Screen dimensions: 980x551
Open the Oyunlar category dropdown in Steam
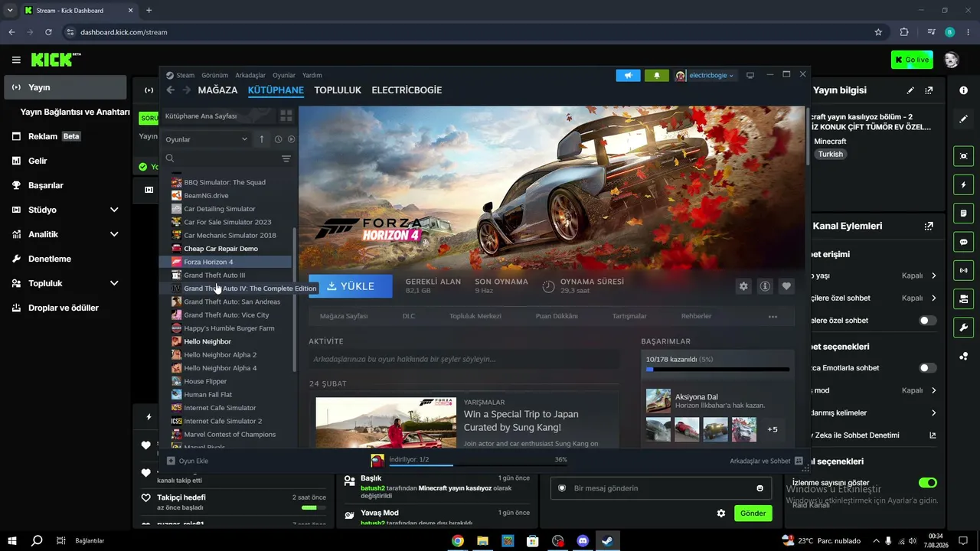click(207, 139)
